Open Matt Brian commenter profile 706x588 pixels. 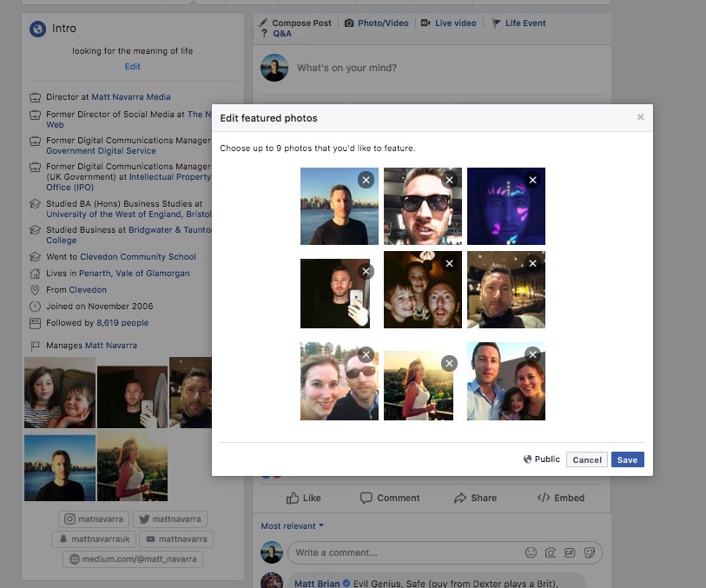[x=317, y=584]
